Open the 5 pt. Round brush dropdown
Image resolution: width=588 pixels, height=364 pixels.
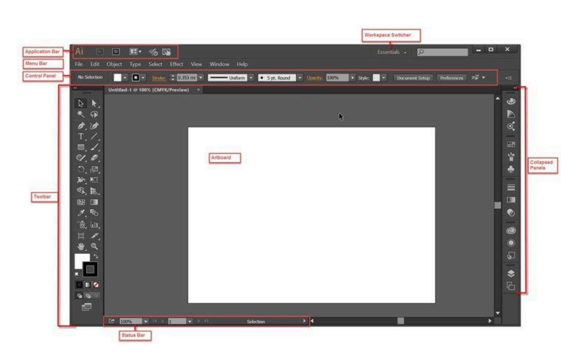coord(300,78)
